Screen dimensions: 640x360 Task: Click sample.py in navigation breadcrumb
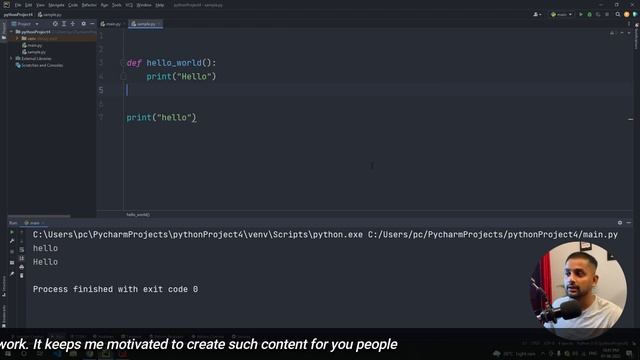(50, 15)
